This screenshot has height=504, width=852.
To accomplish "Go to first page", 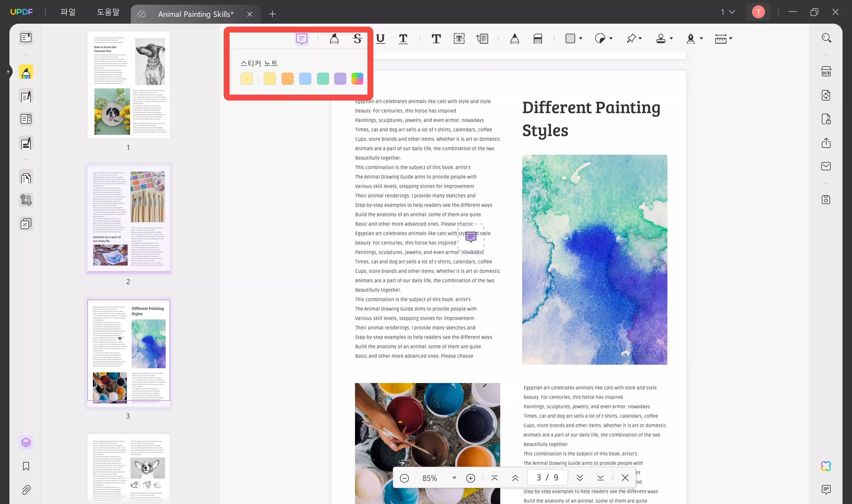I will click(495, 478).
